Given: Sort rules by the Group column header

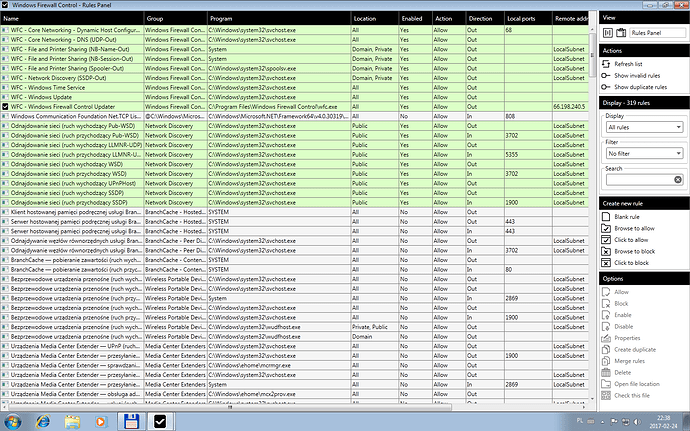Looking at the screenshot, I should pos(176,18).
